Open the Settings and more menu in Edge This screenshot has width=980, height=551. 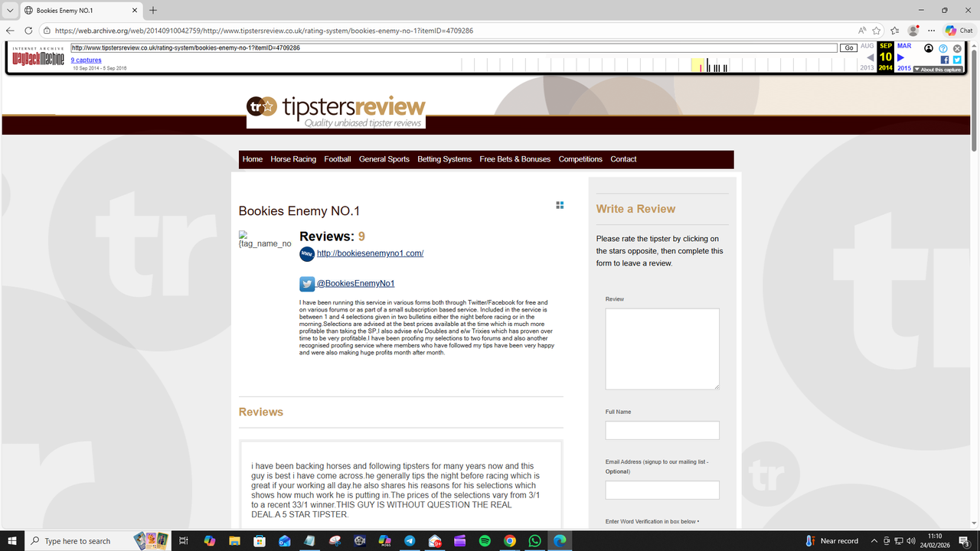point(932,31)
